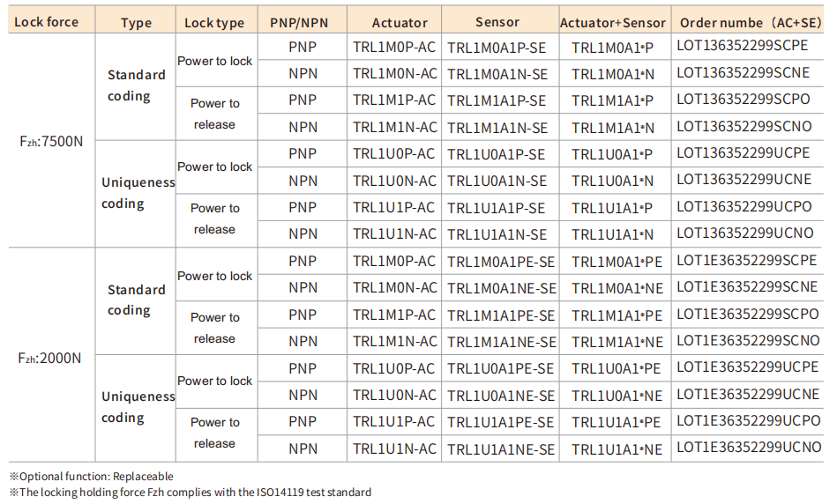The height and width of the screenshot is (504, 837).
Task: Select the Lock type column header
Action: pyautogui.click(x=214, y=23)
